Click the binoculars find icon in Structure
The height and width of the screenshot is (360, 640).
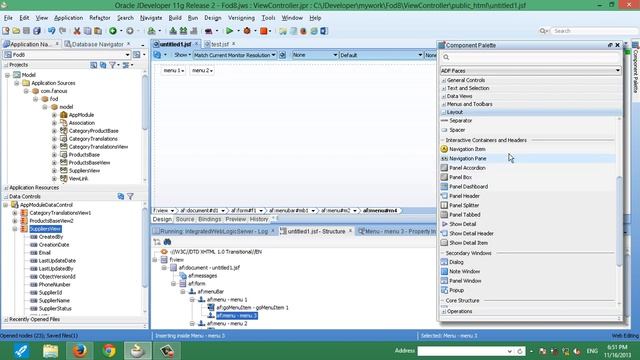pos(167,242)
